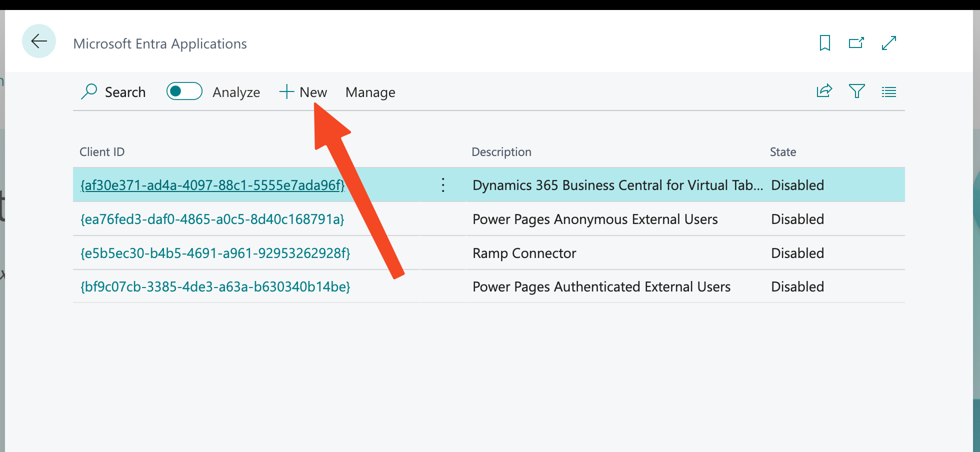This screenshot has width=980, height=452.
Task: Sort by State column header
Action: 783,152
